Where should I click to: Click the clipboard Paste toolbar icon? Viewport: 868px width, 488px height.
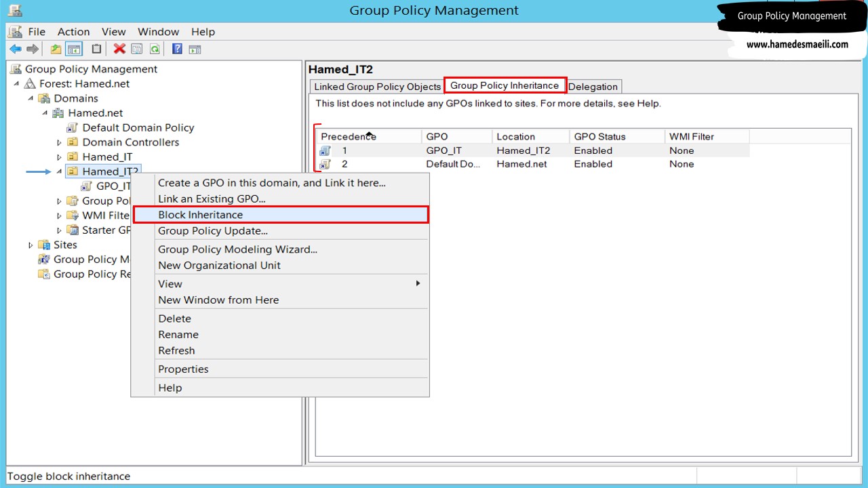pyautogui.click(x=96, y=49)
